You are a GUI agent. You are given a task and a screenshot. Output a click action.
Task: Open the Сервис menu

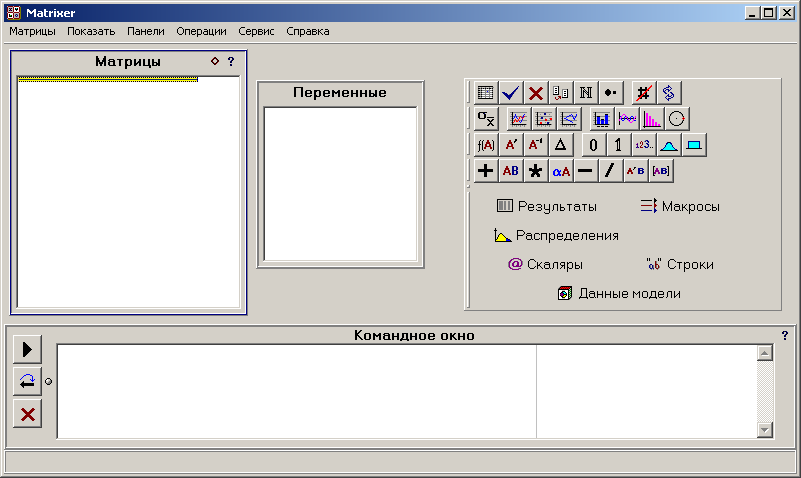click(256, 31)
